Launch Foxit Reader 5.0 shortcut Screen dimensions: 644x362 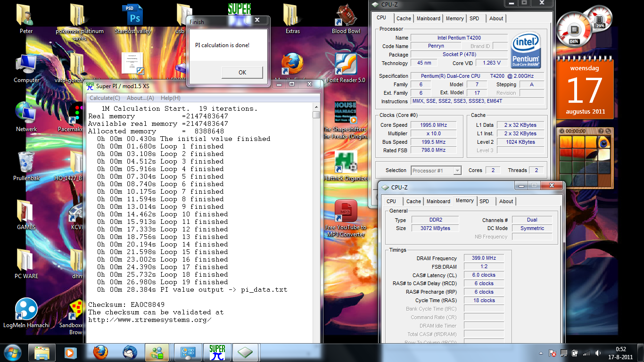click(x=346, y=68)
